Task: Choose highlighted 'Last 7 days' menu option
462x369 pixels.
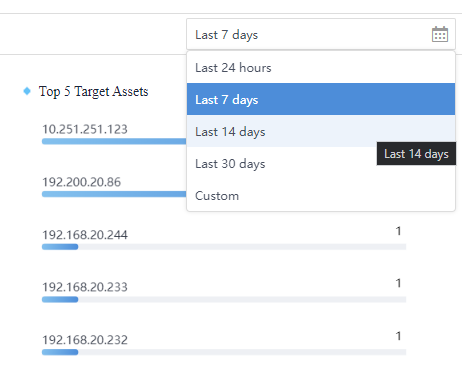Action: pos(321,99)
